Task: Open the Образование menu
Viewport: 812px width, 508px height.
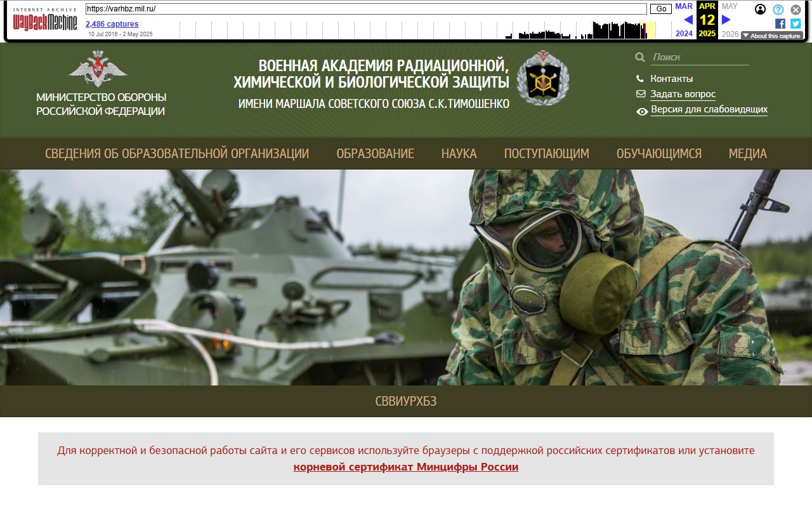Action: coord(376,154)
